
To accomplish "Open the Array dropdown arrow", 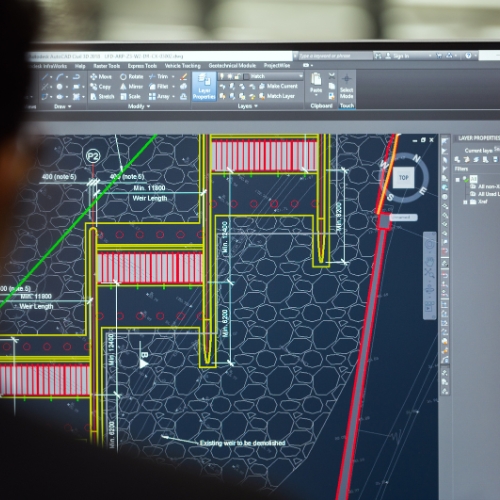I will tap(174, 96).
